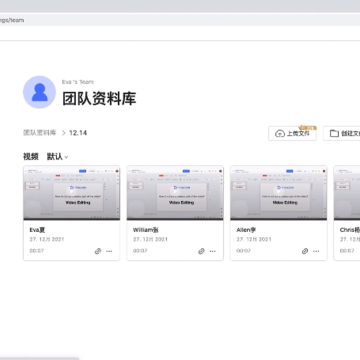Click the create folder button
This screenshot has width=360, height=360.
pyautogui.click(x=342, y=133)
